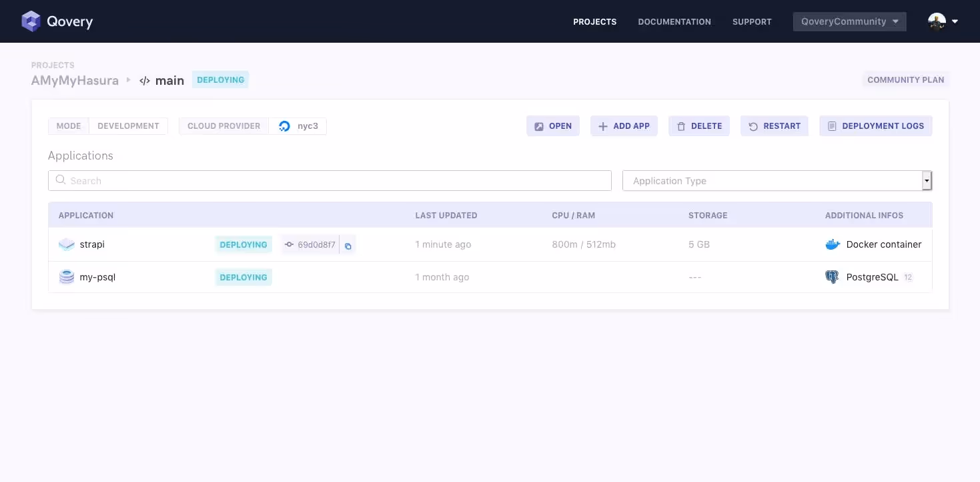Click the Additional Infos column header
The width and height of the screenshot is (980, 482).
click(x=865, y=216)
